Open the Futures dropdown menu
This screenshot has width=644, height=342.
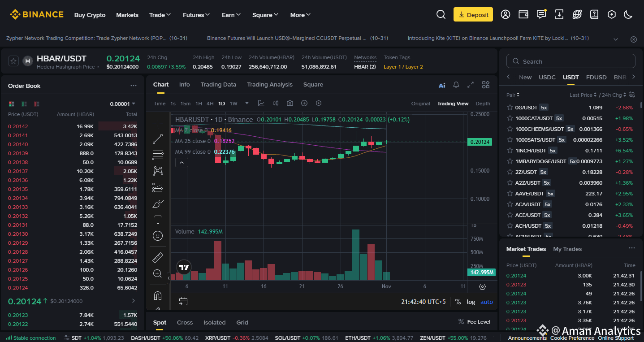[196, 15]
